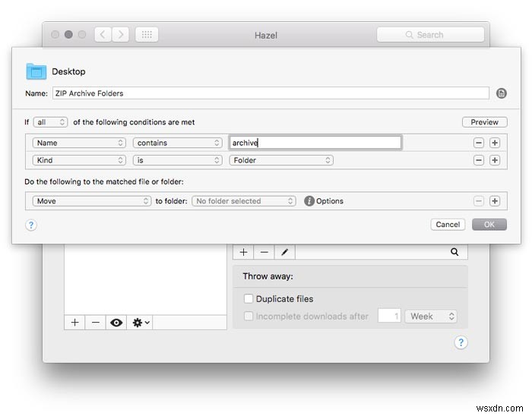532x416 pixels.
Task: Add a condition after the Name row
Action: click(x=495, y=143)
